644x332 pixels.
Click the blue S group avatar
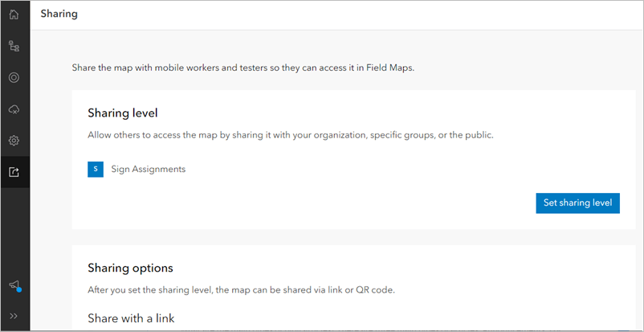(x=96, y=169)
